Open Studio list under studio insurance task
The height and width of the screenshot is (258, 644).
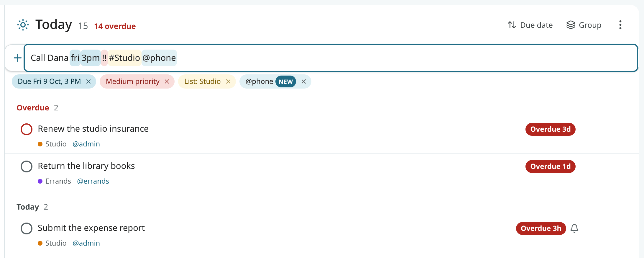(x=52, y=144)
